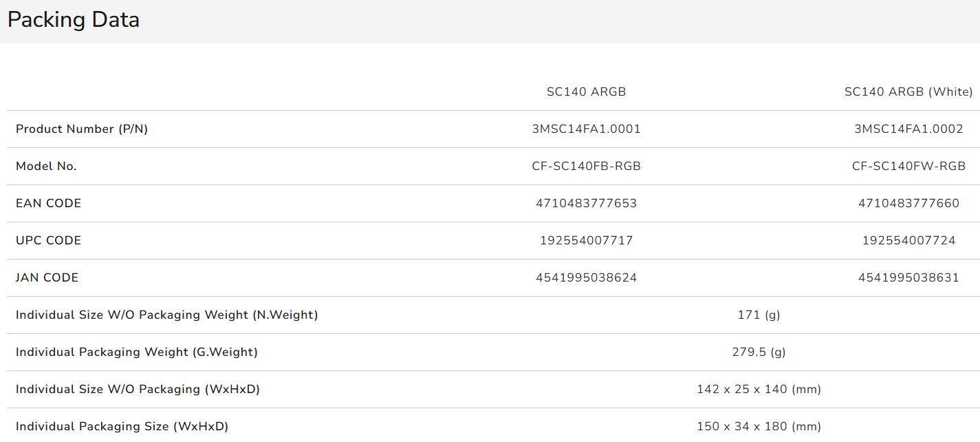Click product number 3MSC14FA1.0002

[x=908, y=129]
